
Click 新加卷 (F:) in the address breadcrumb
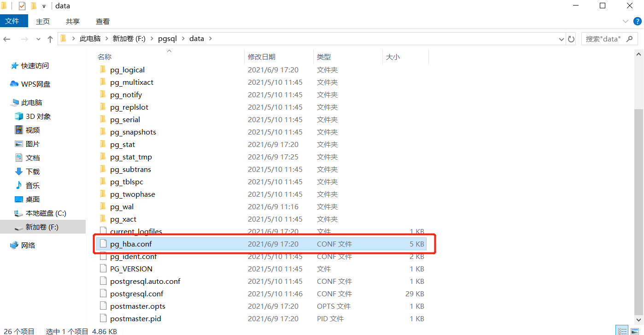[129, 39]
